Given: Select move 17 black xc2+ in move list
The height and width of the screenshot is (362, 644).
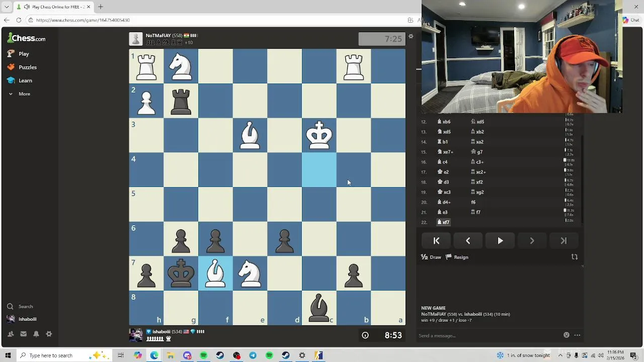Looking at the screenshot, I should (478, 172).
